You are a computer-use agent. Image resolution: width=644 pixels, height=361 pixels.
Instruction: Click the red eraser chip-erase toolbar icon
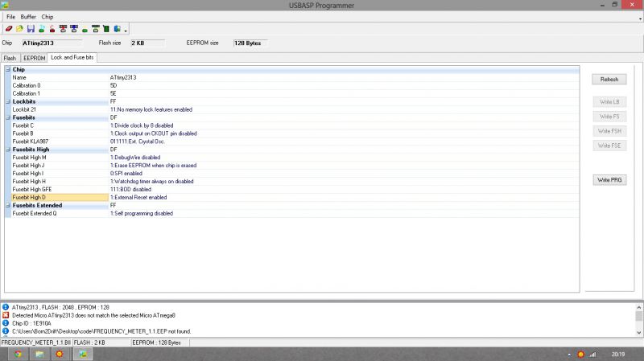pyautogui.click(x=9, y=29)
